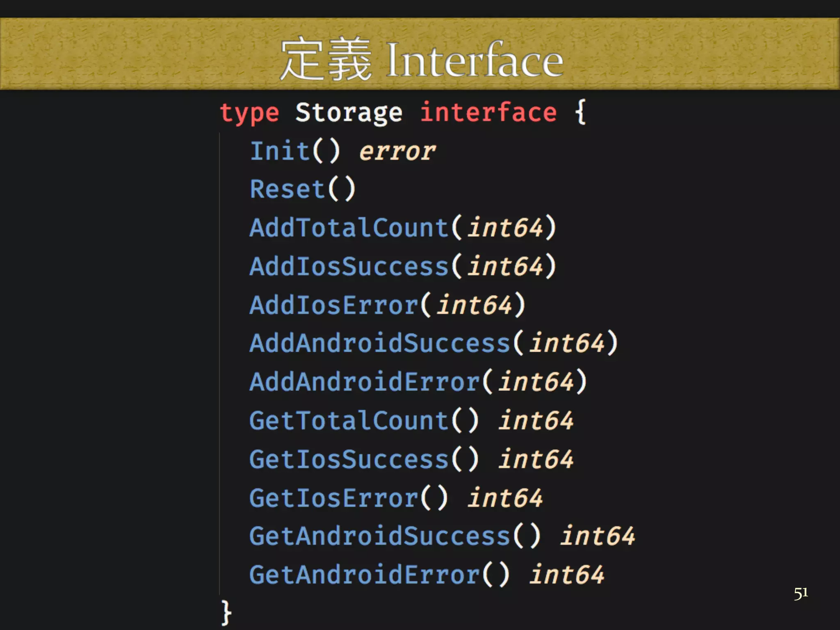This screenshot has width=840, height=630.
Task: Click the Init method name
Action: tap(280, 151)
